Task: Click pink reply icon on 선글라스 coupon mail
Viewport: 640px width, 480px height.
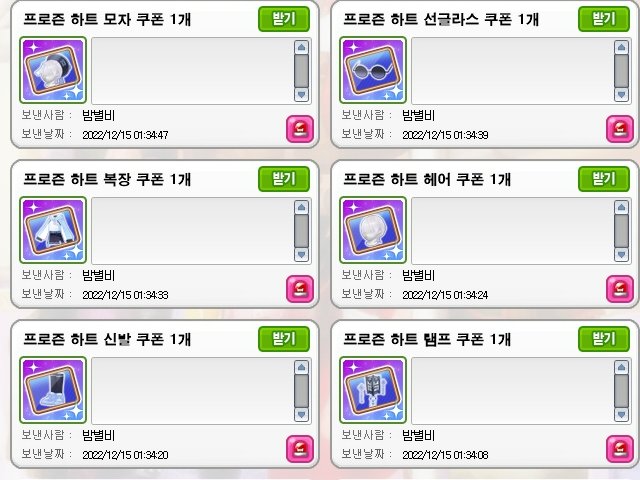Action: coord(620,129)
